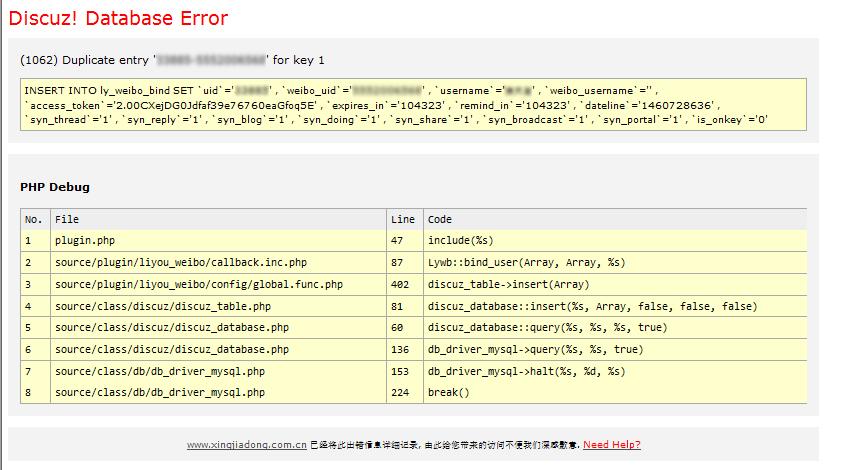Click row number 5 cell

(x=35, y=328)
